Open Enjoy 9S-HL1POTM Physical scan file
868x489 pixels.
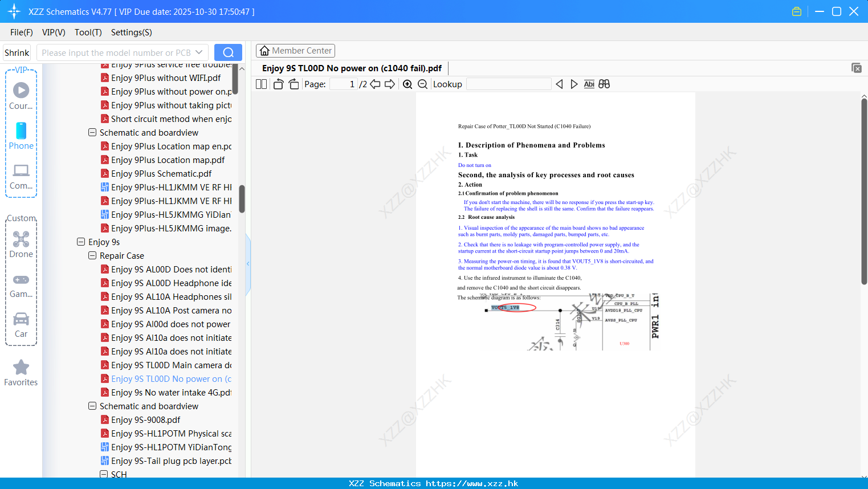pos(166,433)
